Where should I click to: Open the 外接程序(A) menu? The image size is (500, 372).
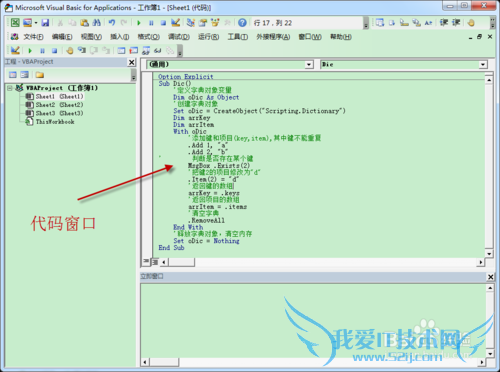273,37
